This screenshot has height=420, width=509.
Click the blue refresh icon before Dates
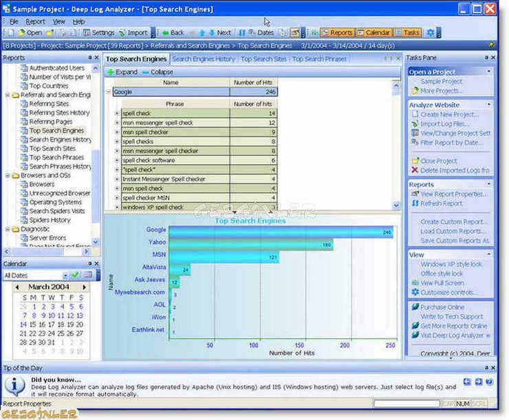coord(242,33)
